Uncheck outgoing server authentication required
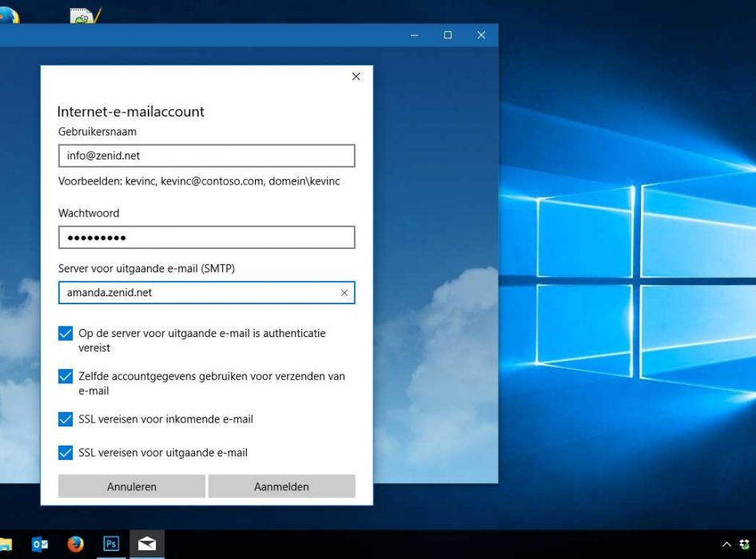The height and width of the screenshot is (559, 756). coord(66,334)
